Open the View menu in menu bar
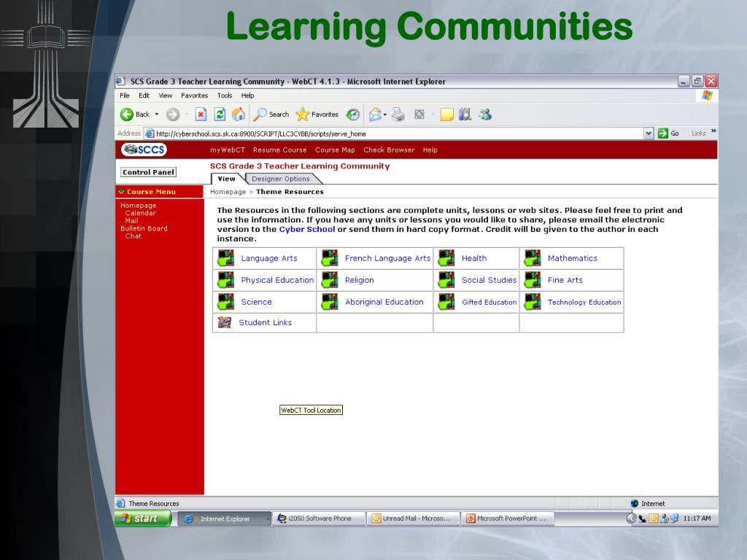Screen dimensions: 747x560 166,96
